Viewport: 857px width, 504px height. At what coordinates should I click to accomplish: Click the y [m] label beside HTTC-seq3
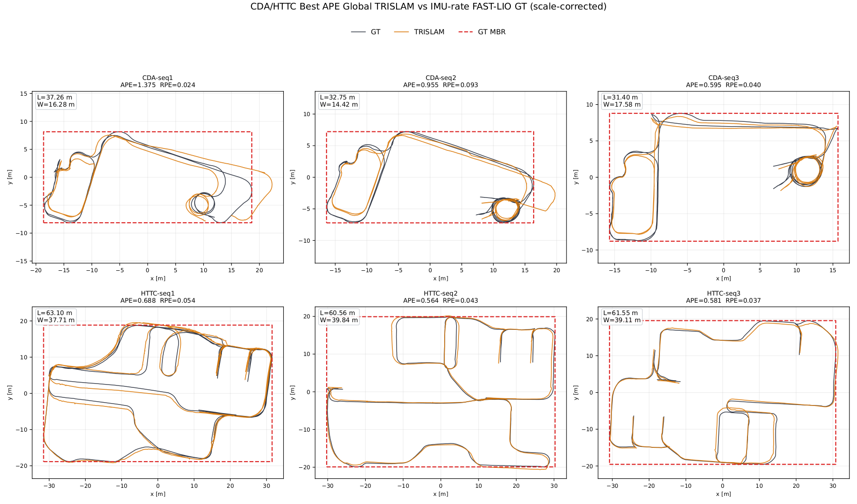point(576,393)
